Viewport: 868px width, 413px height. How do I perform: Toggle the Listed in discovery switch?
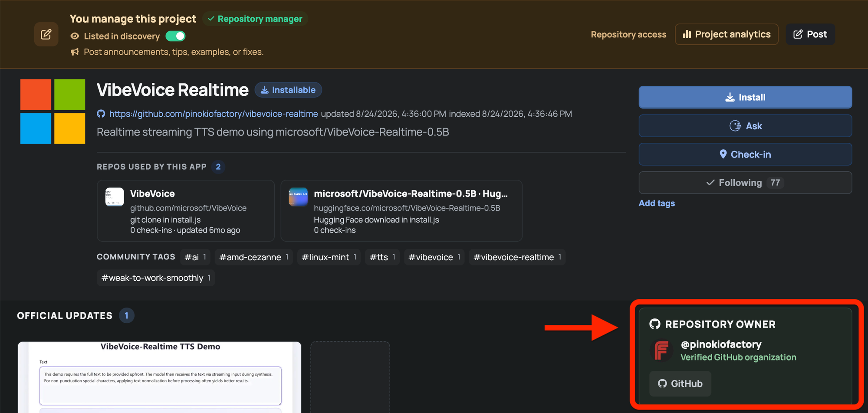[x=175, y=36]
